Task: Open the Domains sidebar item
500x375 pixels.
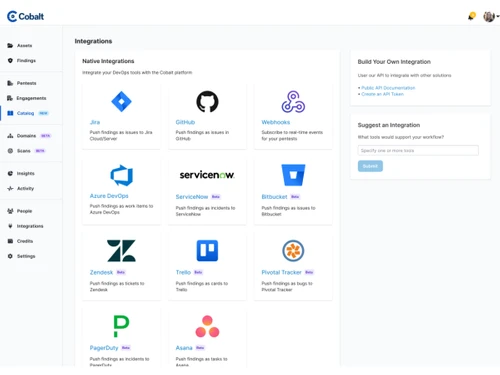Action: click(x=26, y=136)
